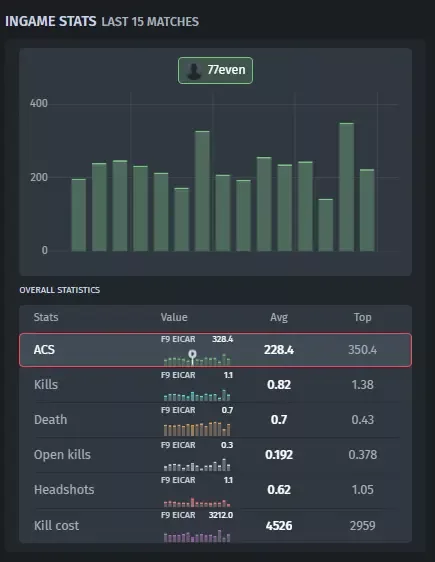435x562 pixels.
Task: Click the red Headshots mini sparkline chart
Action: click(x=197, y=502)
